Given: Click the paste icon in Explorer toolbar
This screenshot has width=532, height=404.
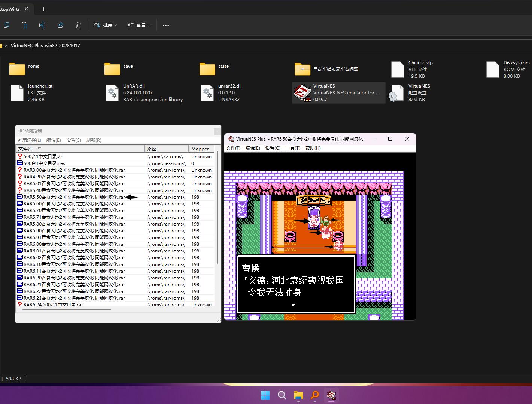Looking at the screenshot, I should pyautogui.click(x=24, y=25).
